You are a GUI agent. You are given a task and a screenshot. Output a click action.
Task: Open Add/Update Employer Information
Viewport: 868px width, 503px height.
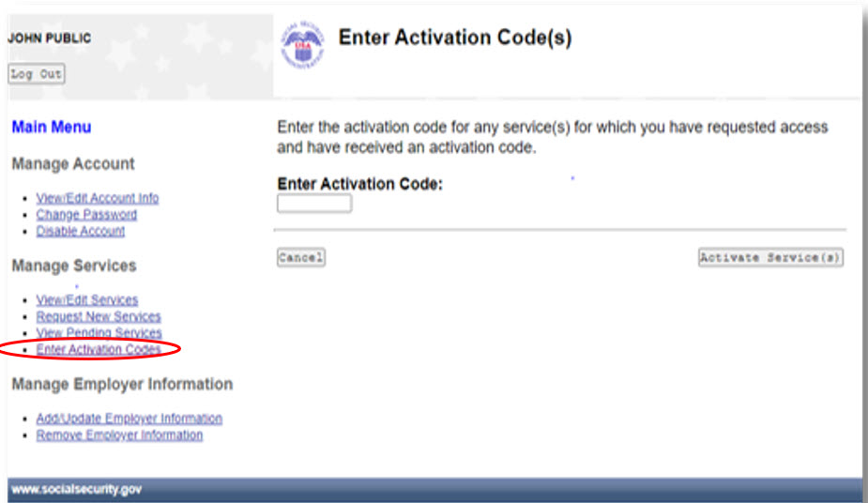[x=129, y=419]
